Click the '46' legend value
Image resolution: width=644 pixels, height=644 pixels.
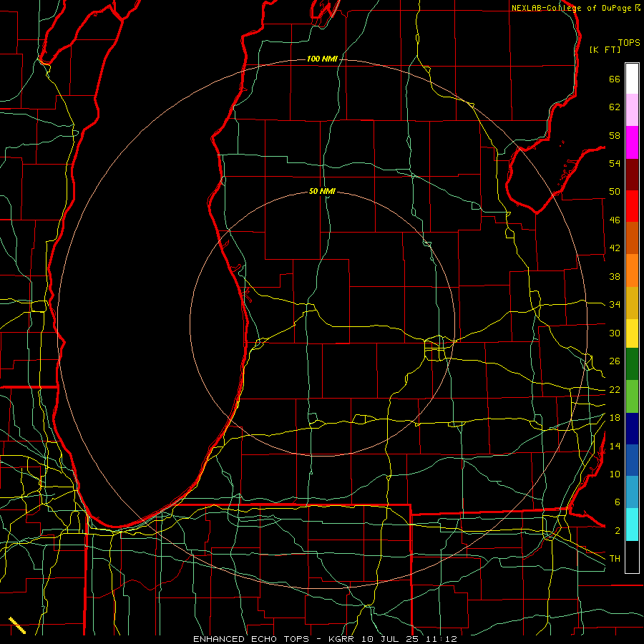(615, 220)
